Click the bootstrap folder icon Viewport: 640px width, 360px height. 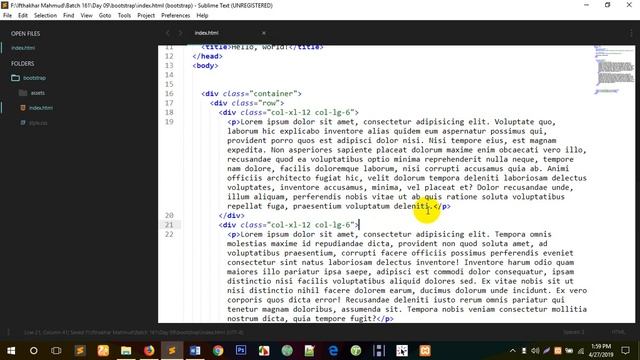16,78
